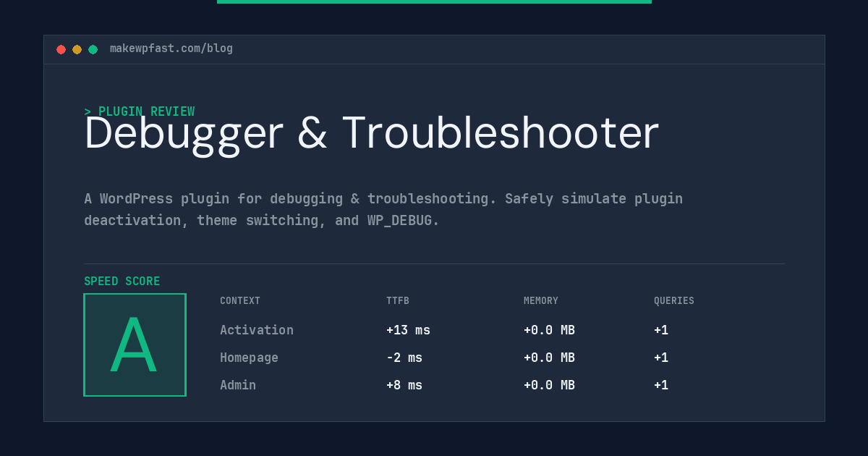Click the grade A score badge
The width and height of the screenshot is (868, 456).
(135, 345)
